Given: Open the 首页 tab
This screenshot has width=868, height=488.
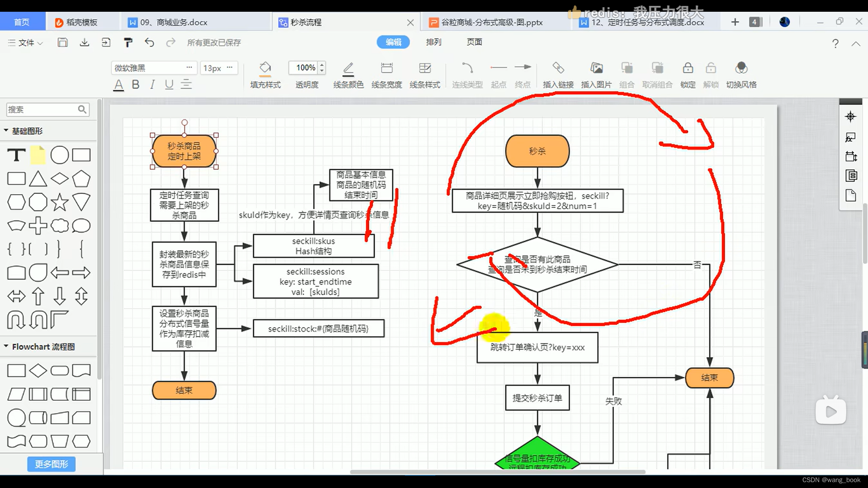Looking at the screenshot, I should (22, 22).
